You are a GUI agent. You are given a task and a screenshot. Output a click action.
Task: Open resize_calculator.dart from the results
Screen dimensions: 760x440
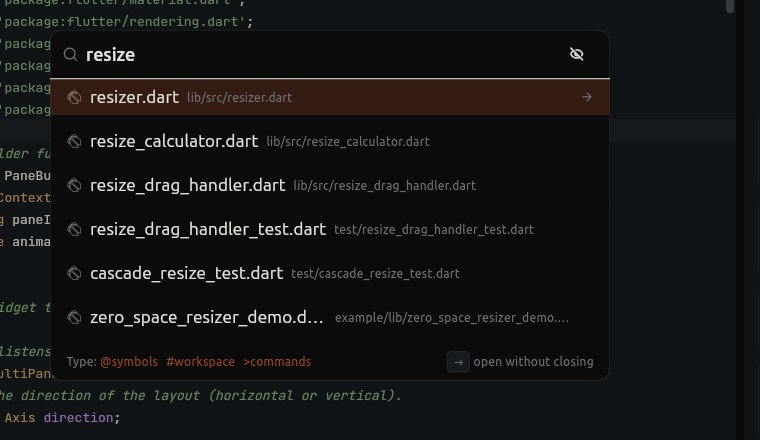point(330,141)
